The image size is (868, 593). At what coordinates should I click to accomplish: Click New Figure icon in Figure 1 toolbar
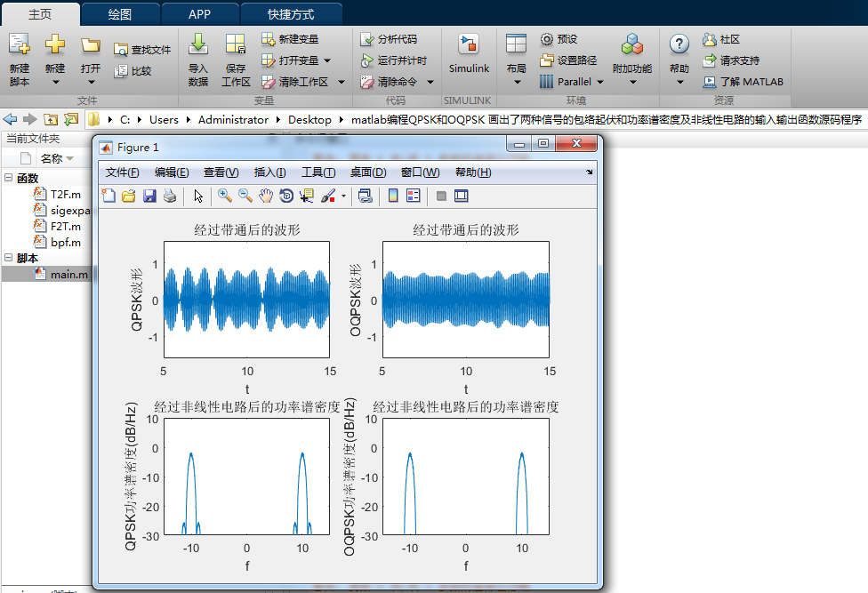108,196
